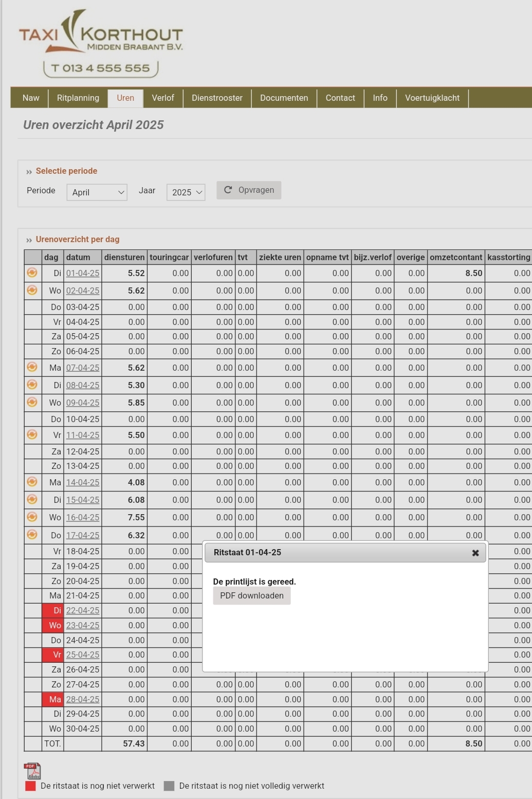
Task: Click the orange icon for 16-04-25 row
Action: pos(32,517)
